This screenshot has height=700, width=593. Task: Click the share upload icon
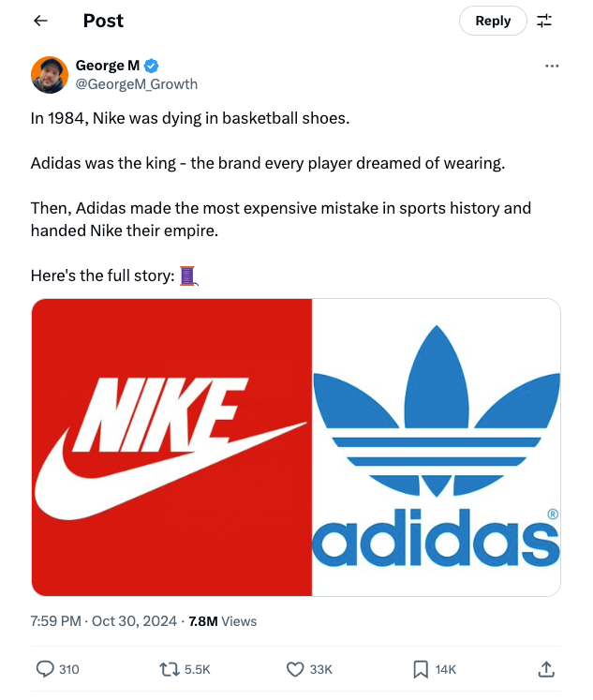pyautogui.click(x=546, y=669)
